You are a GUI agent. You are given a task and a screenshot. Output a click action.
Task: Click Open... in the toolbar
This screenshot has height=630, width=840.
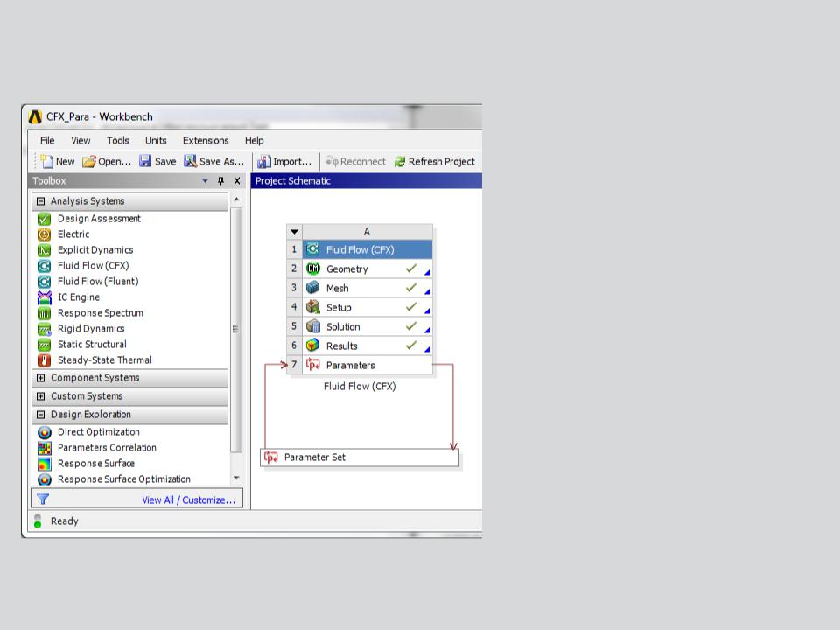(x=107, y=161)
